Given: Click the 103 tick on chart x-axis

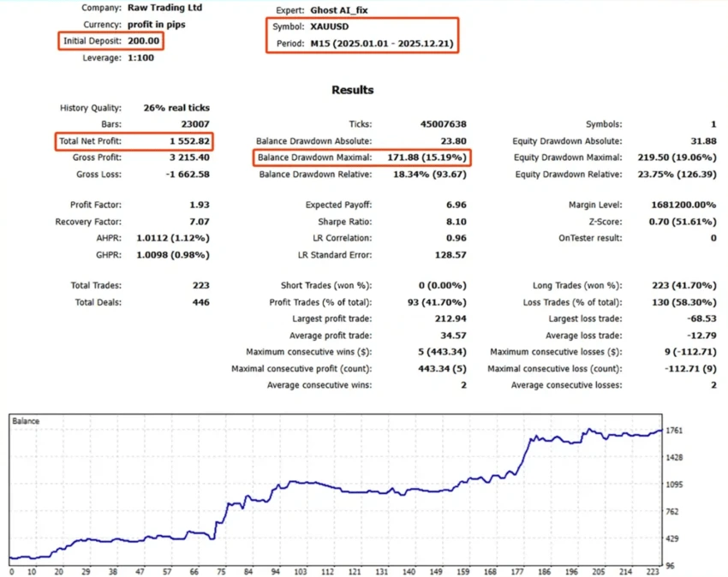Looking at the screenshot, I should coord(300,571).
